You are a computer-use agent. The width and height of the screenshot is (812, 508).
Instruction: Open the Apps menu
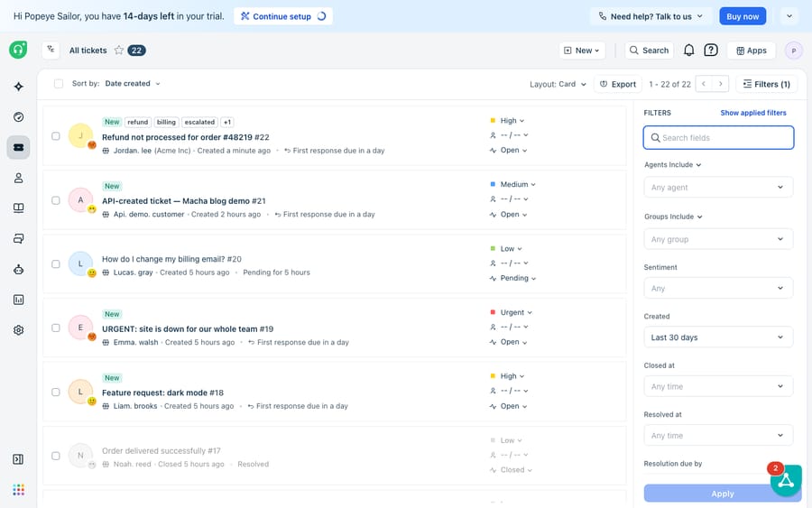click(752, 51)
